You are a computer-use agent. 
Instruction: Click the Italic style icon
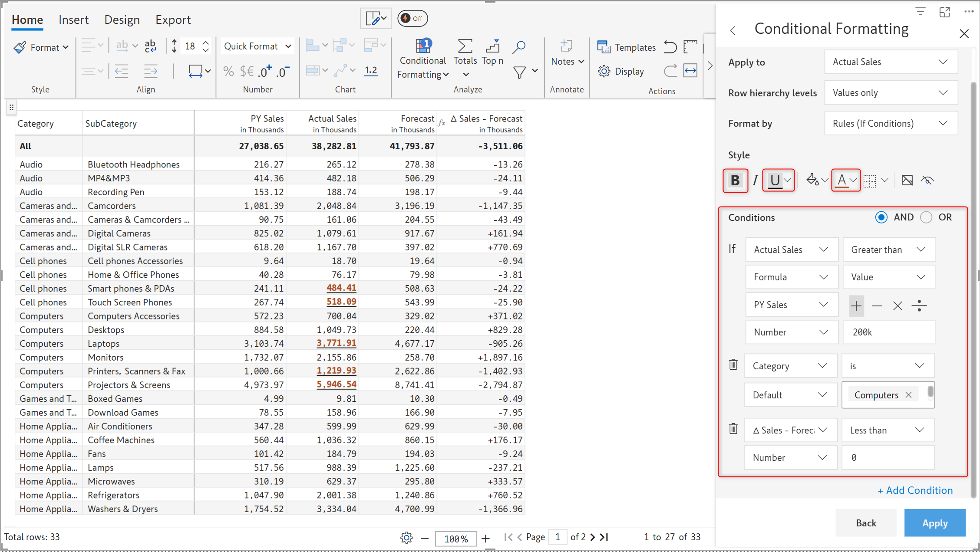tap(755, 180)
